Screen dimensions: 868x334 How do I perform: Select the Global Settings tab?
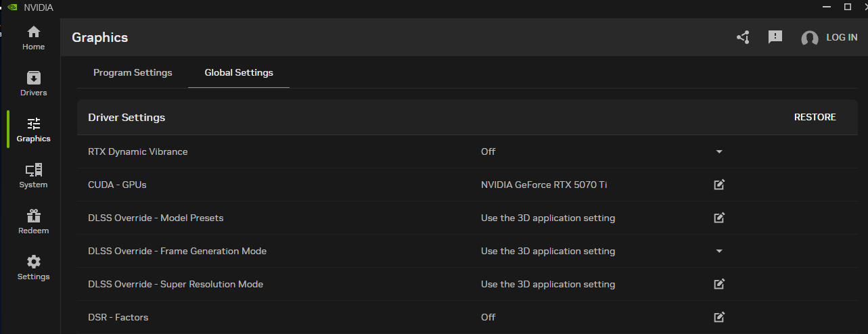point(239,72)
